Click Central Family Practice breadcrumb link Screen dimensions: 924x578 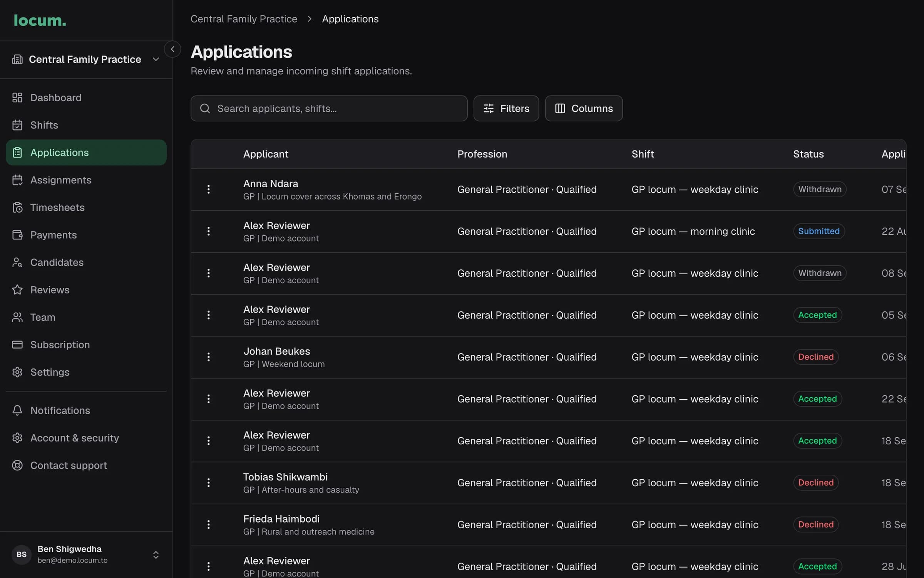pyautogui.click(x=244, y=19)
